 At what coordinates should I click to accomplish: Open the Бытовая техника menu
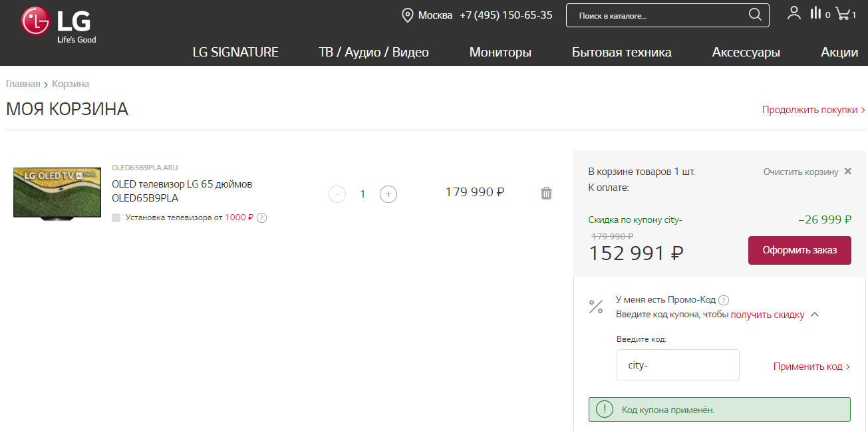click(x=621, y=52)
